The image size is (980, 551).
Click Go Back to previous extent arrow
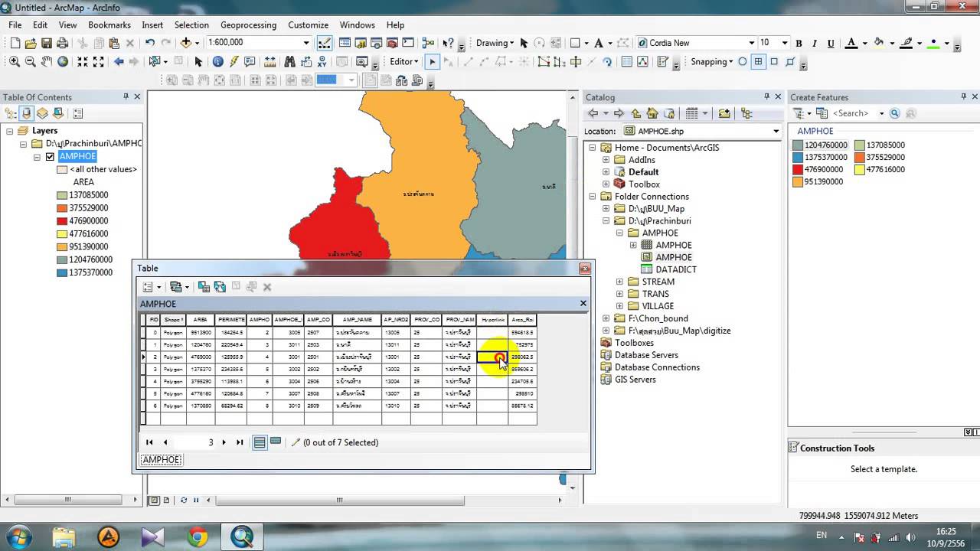(x=119, y=61)
